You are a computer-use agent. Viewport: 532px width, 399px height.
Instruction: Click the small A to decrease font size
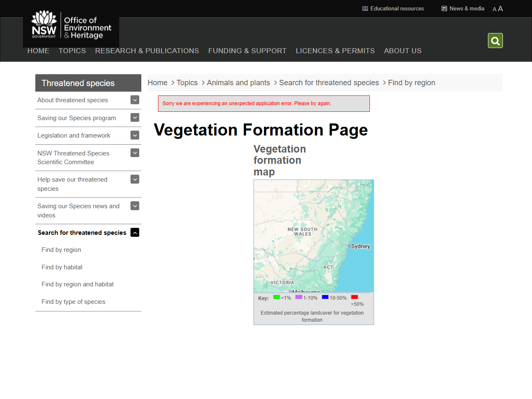(x=494, y=9)
